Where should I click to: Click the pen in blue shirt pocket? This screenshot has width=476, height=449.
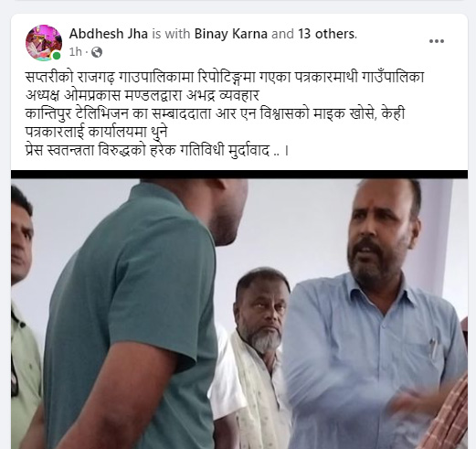point(433,347)
